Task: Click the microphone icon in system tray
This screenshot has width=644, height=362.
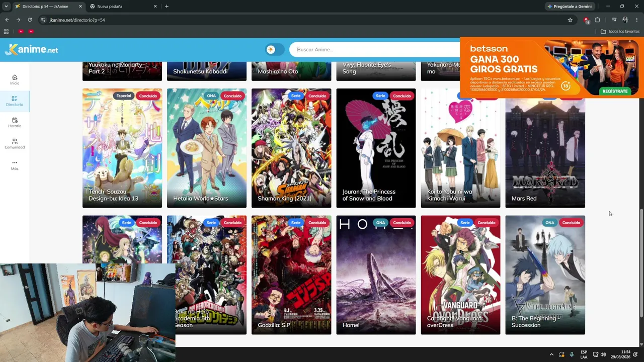Action: 572,354
